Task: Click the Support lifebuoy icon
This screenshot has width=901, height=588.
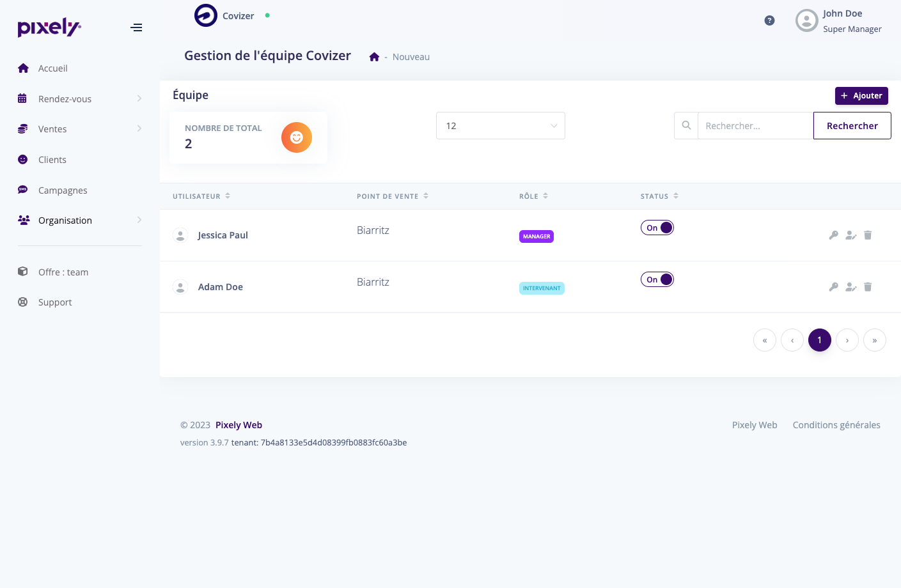Action: [x=22, y=302]
